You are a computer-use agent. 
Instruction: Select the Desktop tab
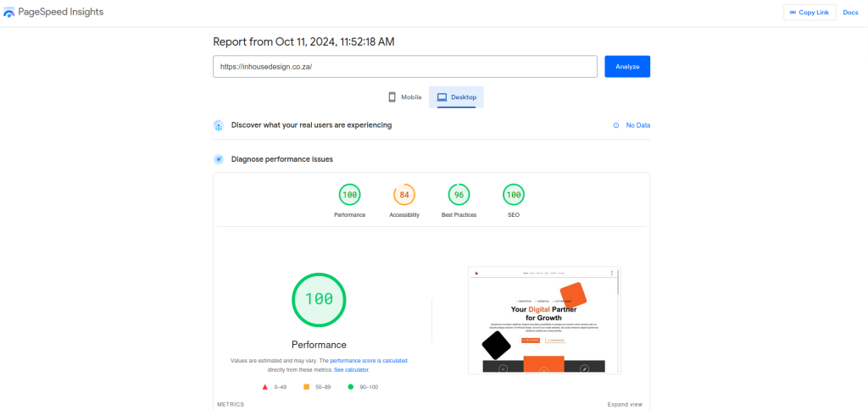click(456, 97)
